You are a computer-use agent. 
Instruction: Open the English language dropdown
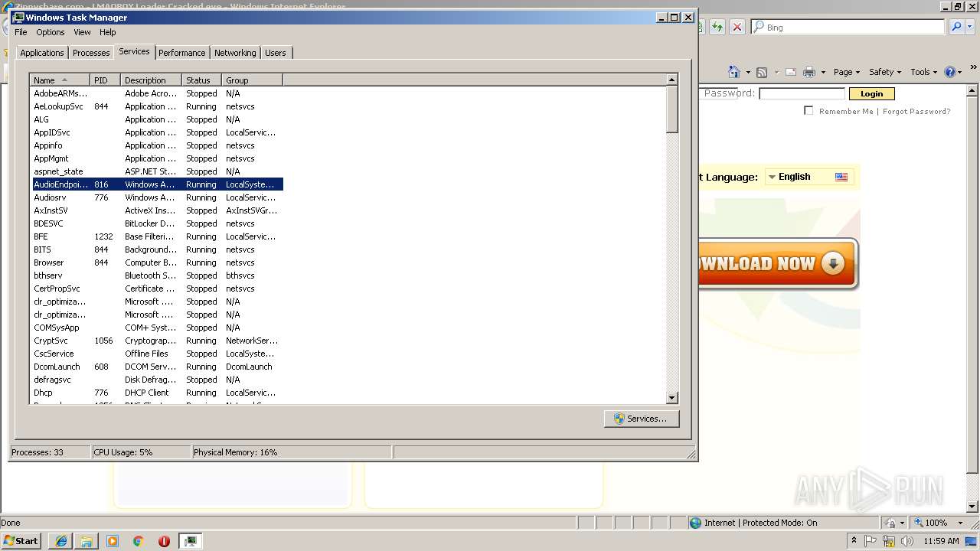pos(808,177)
